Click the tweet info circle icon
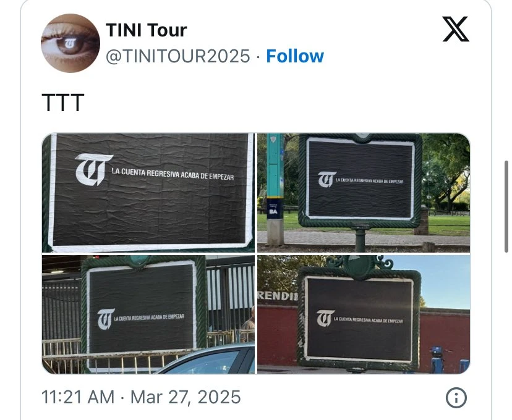The width and height of the screenshot is (512, 420). (456, 398)
